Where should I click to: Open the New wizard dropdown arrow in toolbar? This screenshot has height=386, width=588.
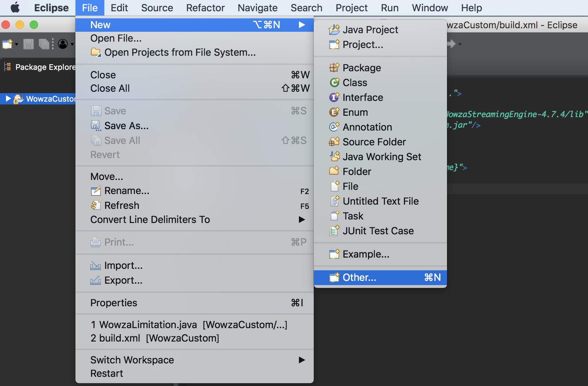pos(16,44)
